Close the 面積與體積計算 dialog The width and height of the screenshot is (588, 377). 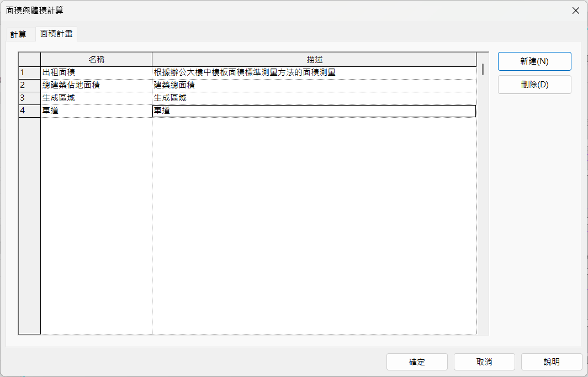[575, 11]
